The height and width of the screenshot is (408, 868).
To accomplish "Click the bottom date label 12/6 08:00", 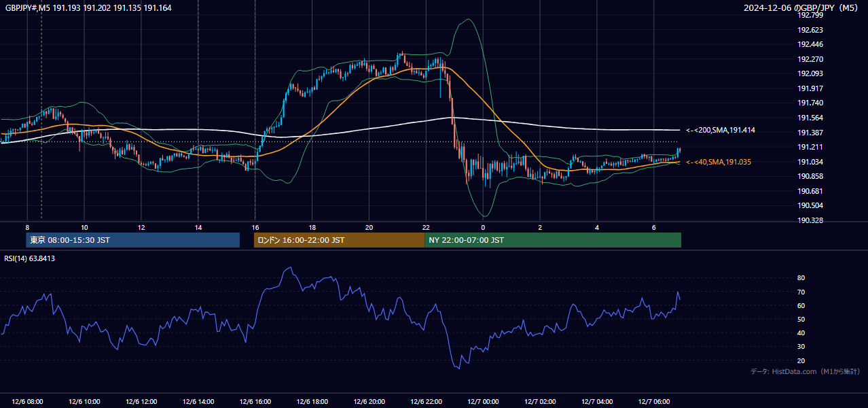I will [x=27, y=401].
